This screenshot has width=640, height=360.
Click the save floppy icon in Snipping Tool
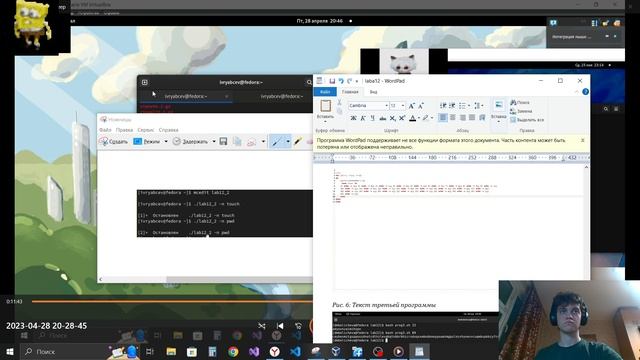[x=223, y=141]
